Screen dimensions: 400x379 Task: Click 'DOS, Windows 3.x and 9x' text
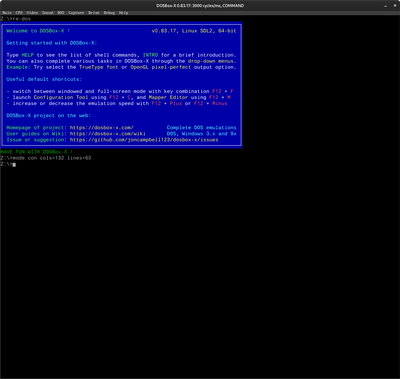click(202, 134)
